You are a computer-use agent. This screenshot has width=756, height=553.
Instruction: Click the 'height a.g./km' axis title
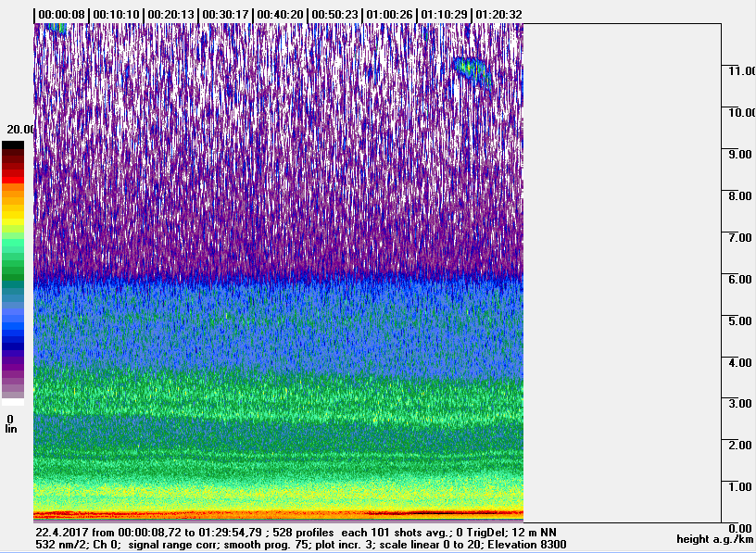(714, 539)
